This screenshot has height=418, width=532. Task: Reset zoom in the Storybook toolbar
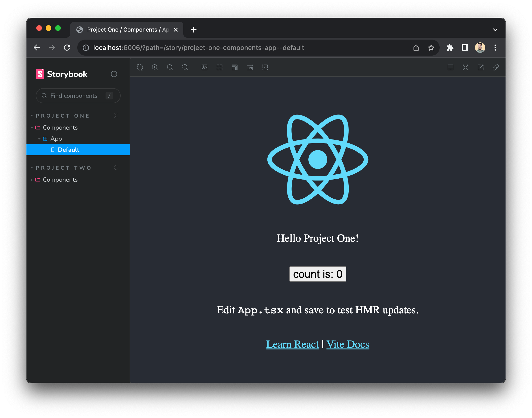pyautogui.click(x=185, y=67)
